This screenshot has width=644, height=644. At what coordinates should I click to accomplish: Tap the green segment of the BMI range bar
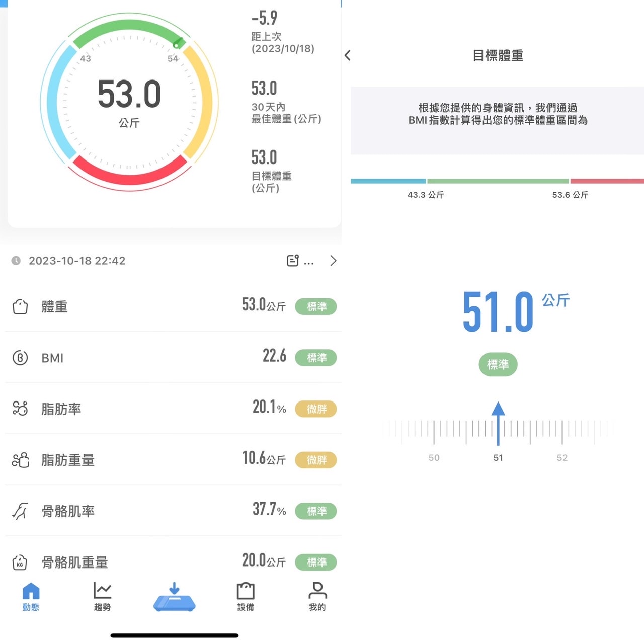[498, 181]
